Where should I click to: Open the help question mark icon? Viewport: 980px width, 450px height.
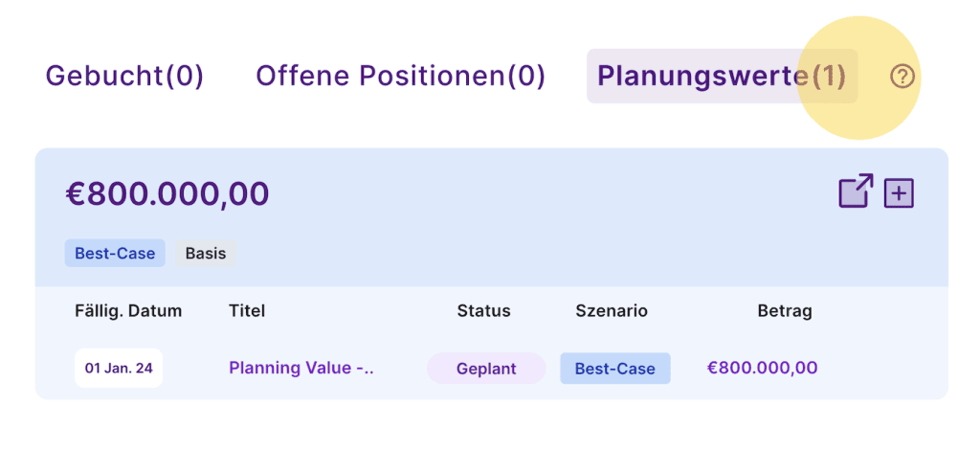(x=902, y=77)
